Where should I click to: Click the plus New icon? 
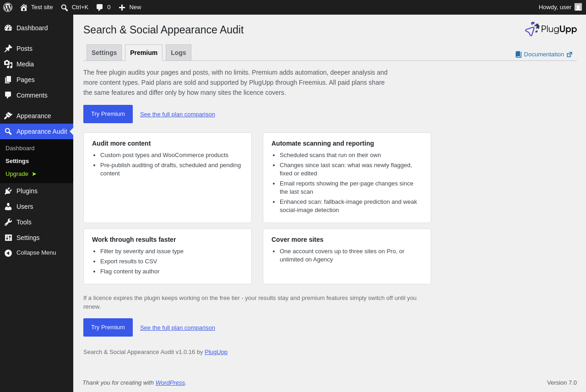122,7
